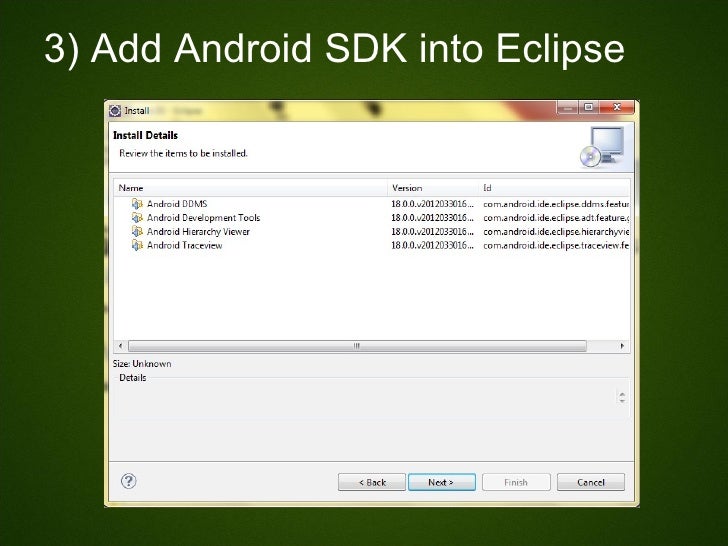The width and height of the screenshot is (728, 546).
Task: Sort the list by the Name column header
Action: [x=251, y=188]
